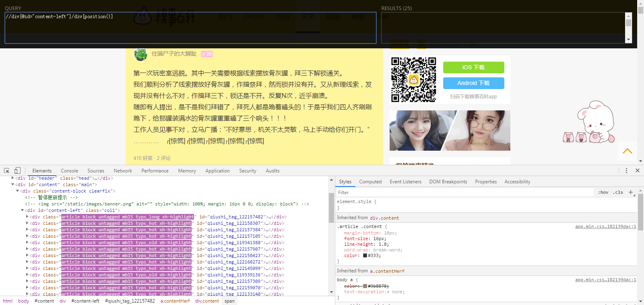Click Elements tree scroll up arrow

coord(332,180)
